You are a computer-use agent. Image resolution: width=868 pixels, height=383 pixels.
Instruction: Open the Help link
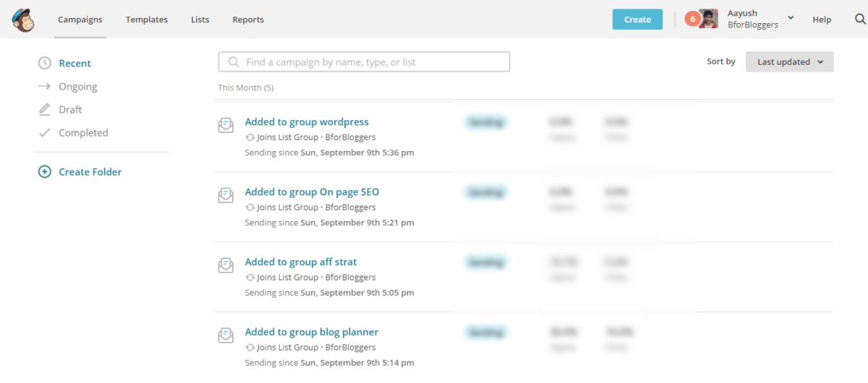(822, 20)
